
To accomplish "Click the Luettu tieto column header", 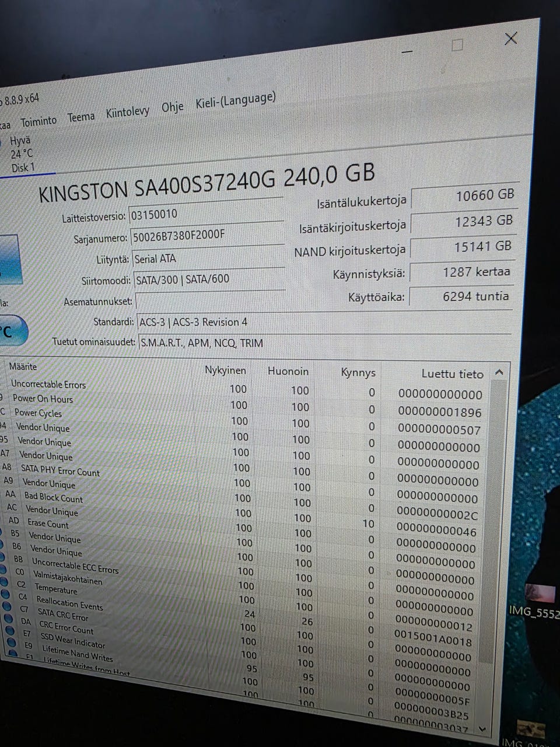I will click(453, 374).
